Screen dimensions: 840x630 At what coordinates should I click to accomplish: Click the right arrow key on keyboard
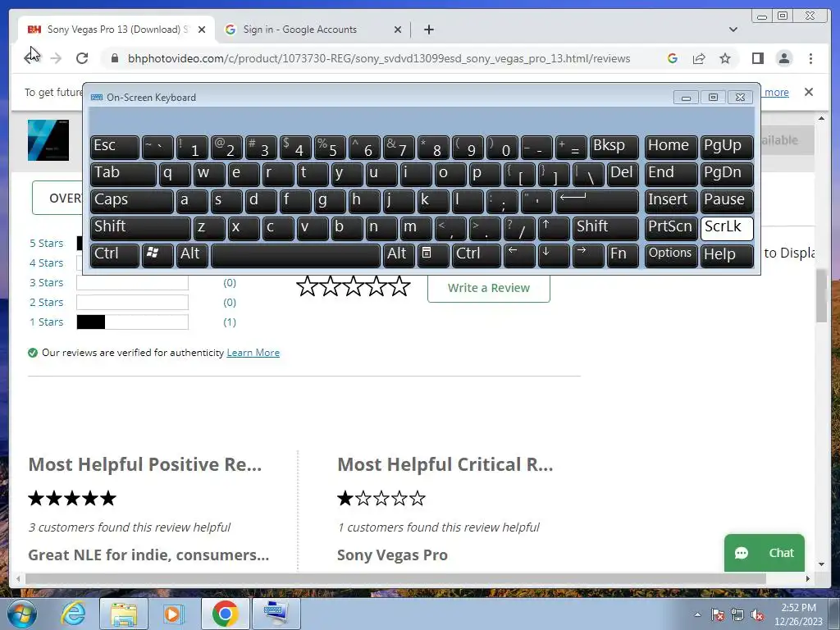(x=587, y=254)
